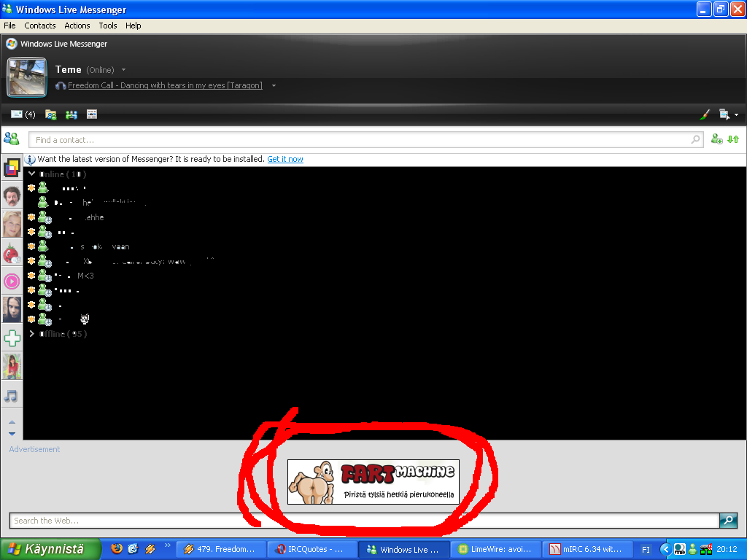Click the magnifier in Find a contact box
This screenshot has height=560, width=747.
click(695, 139)
